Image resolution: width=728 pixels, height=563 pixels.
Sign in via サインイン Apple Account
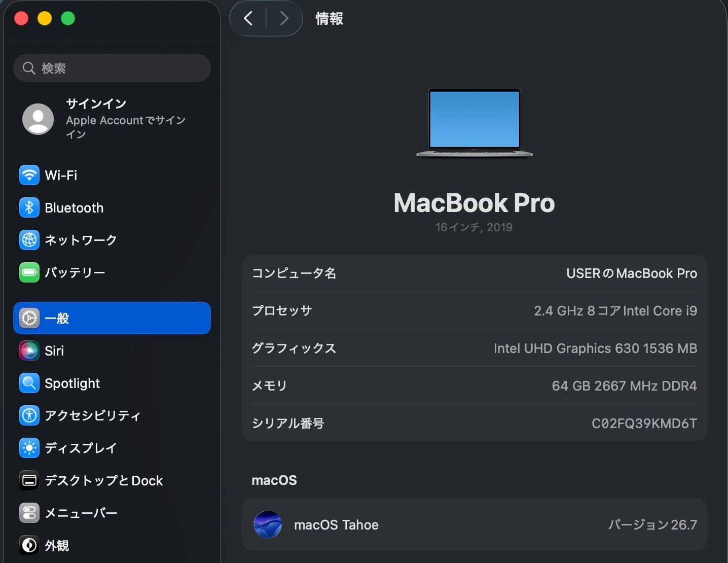point(112,119)
